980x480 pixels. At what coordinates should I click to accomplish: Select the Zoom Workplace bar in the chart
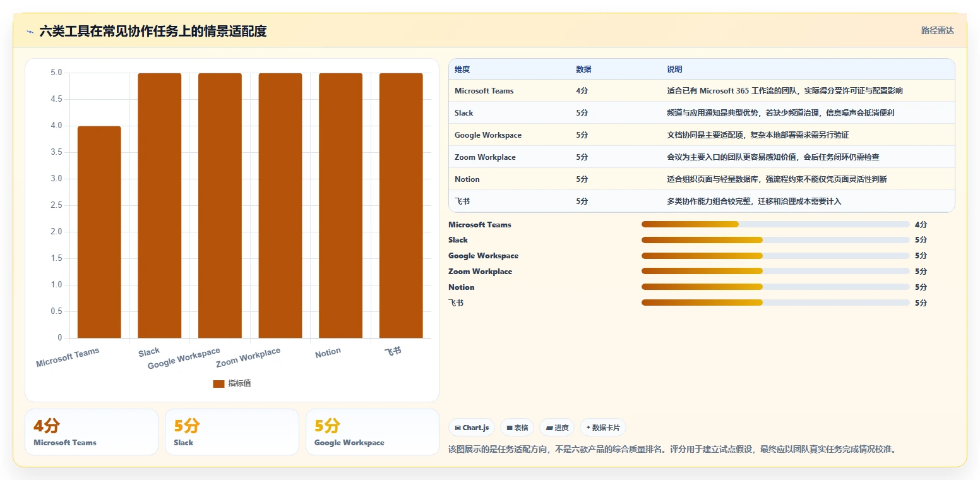280,205
